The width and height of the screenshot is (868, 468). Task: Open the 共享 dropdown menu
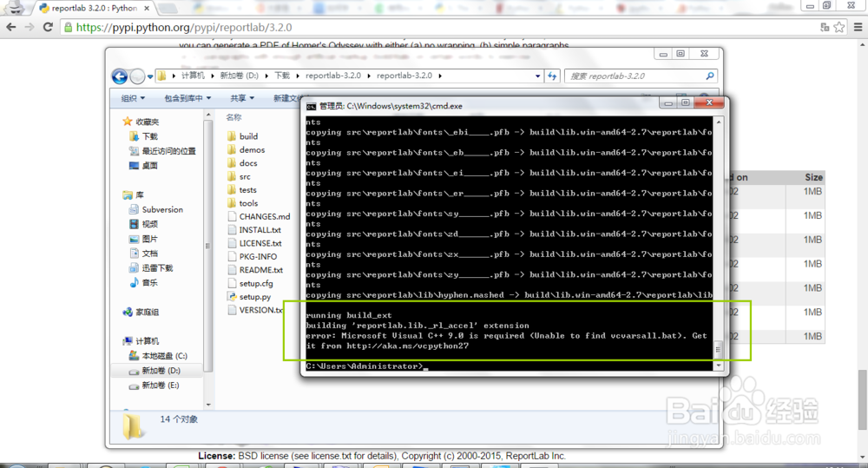242,98
